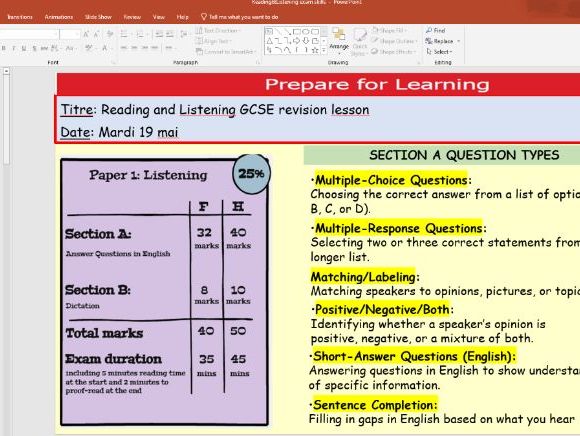Align text left

(x=124, y=48)
